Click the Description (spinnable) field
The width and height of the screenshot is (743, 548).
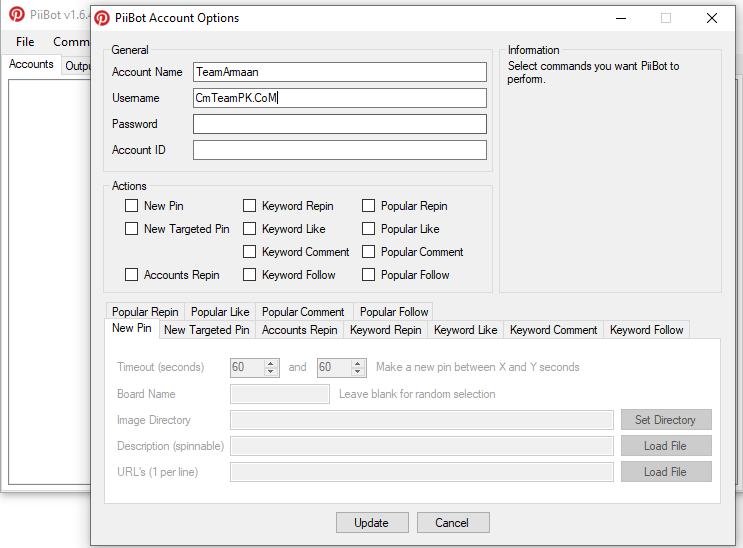click(422, 446)
